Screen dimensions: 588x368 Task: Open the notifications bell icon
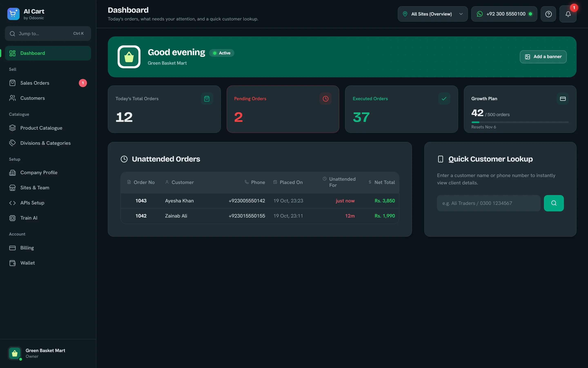tap(568, 14)
